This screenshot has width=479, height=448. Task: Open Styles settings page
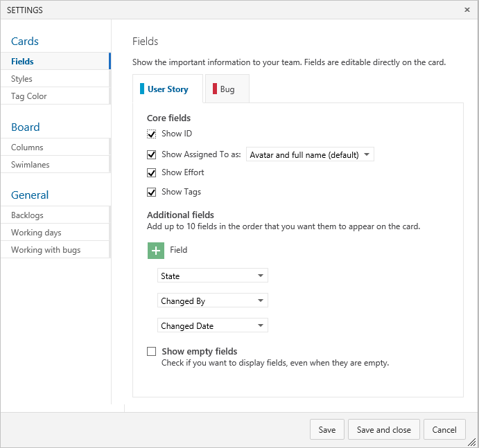pyautogui.click(x=55, y=79)
